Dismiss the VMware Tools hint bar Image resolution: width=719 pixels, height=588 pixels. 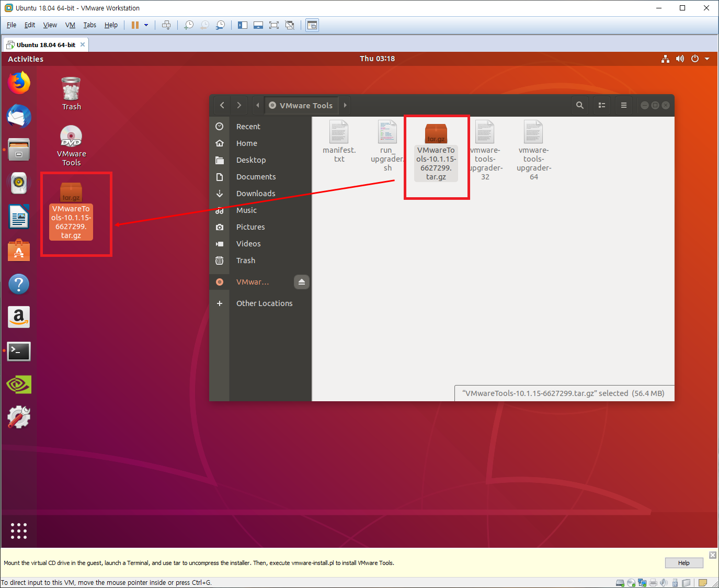pyautogui.click(x=713, y=555)
